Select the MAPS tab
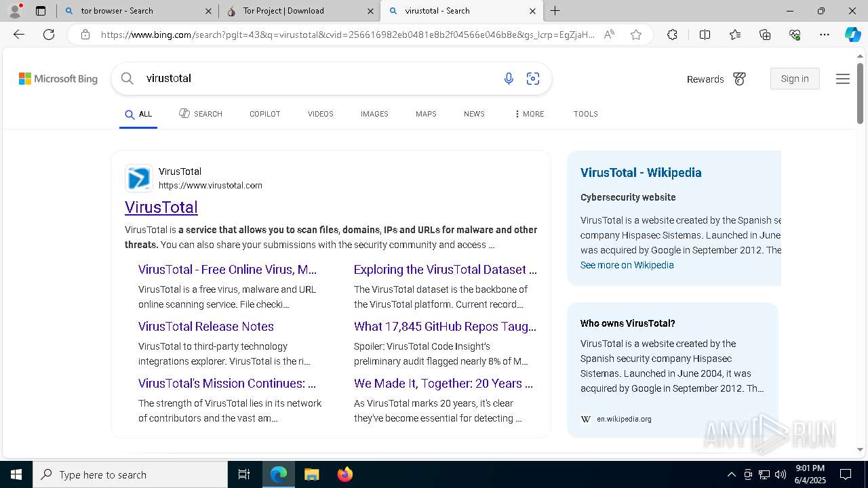The height and width of the screenshot is (488, 868). point(426,114)
